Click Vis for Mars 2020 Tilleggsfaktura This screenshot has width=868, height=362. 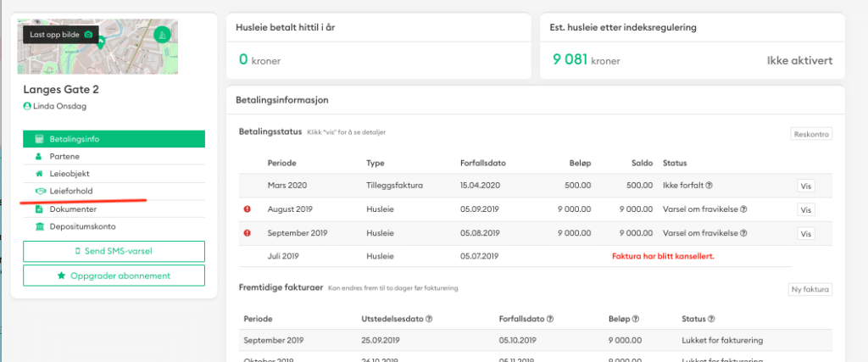tap(806, 187)
